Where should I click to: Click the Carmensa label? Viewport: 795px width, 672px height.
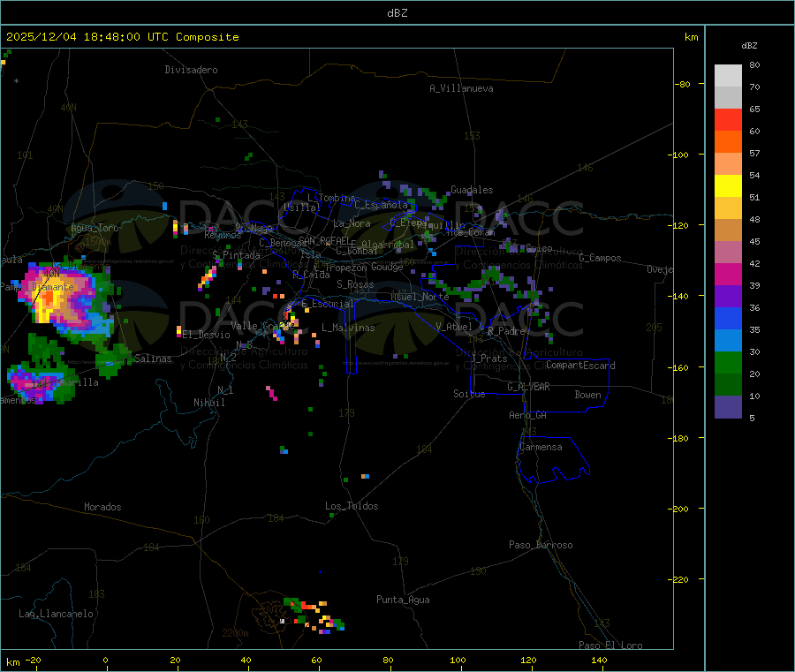[x=541, y=447]
